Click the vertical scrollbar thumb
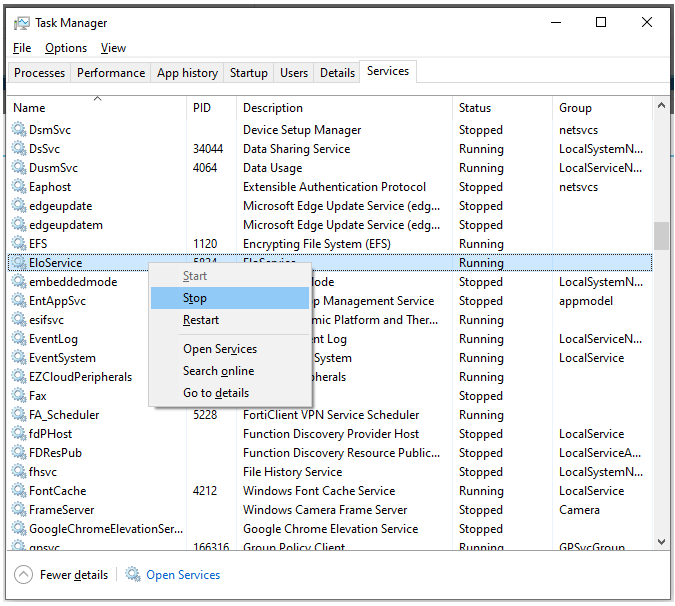The height and width of the screenshot is (606, 675). click(661, 235)
